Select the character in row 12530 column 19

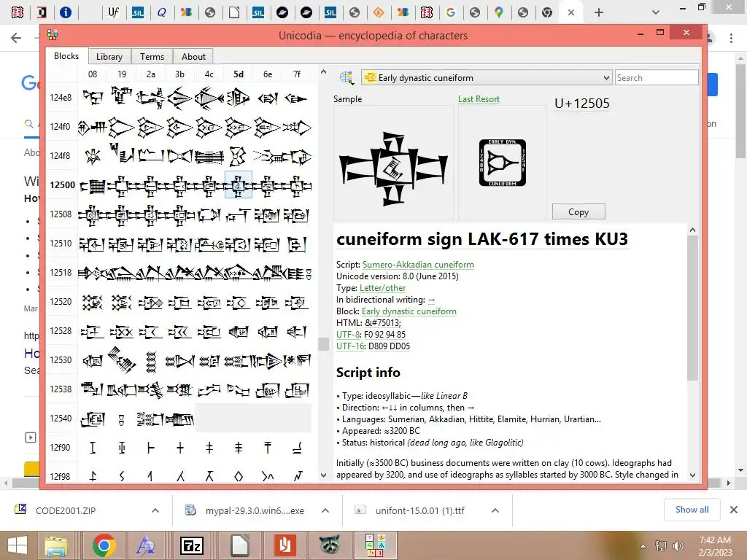point(122,360)
